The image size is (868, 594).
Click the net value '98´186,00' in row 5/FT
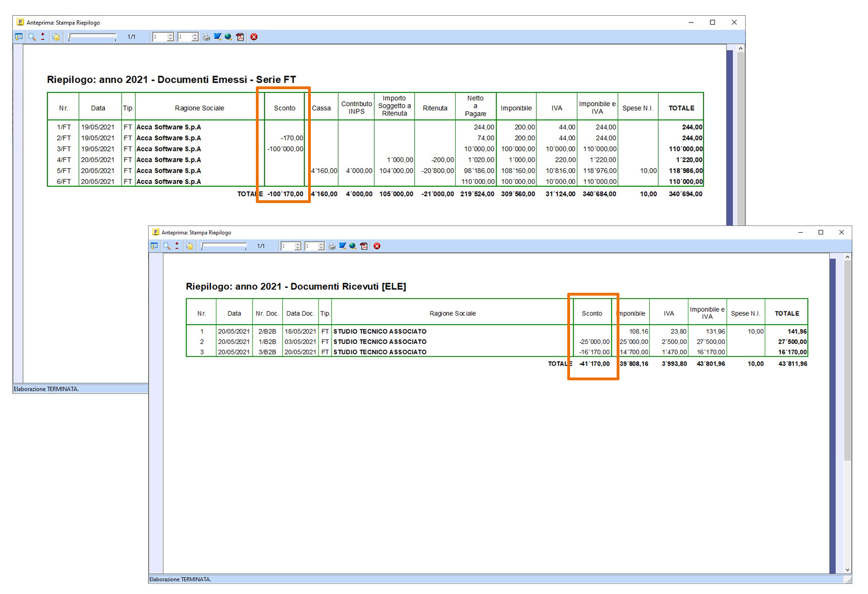click(479, 171)
